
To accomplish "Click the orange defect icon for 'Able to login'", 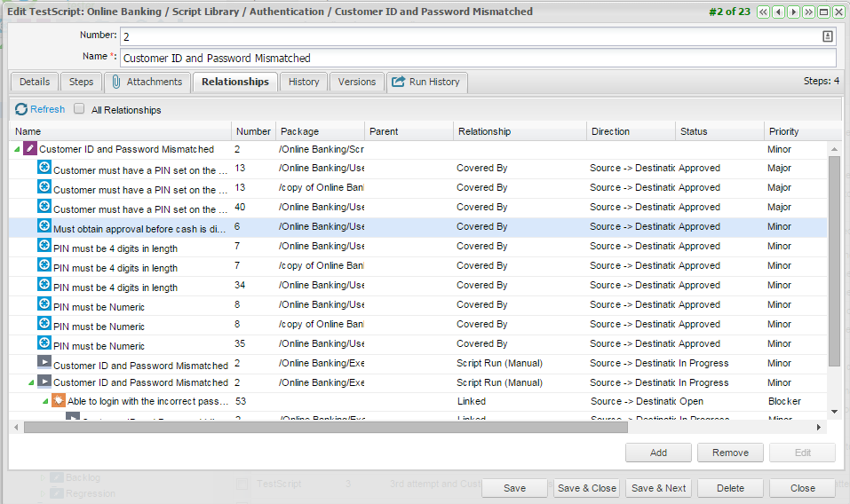I will point(58,401).
